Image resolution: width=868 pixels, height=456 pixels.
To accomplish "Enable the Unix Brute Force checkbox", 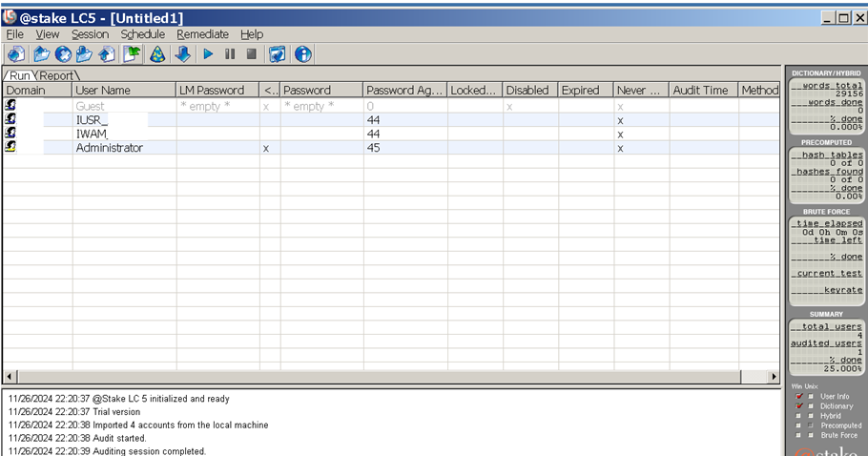I will point(811,436).
